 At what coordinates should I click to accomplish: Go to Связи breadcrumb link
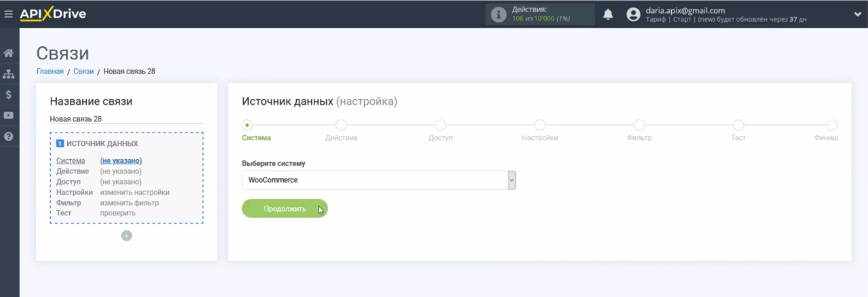coord(83,71)
